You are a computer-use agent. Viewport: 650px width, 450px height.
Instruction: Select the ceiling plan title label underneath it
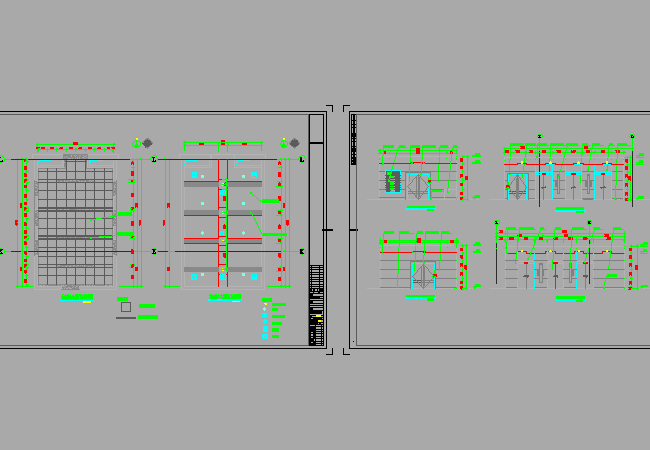(225, 297)
